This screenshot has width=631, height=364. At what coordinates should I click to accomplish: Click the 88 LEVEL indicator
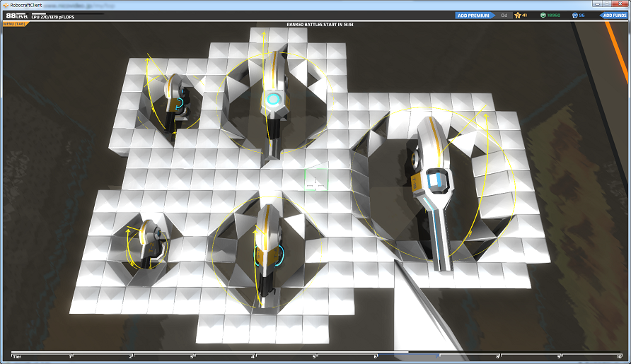(x=17, y=16)
